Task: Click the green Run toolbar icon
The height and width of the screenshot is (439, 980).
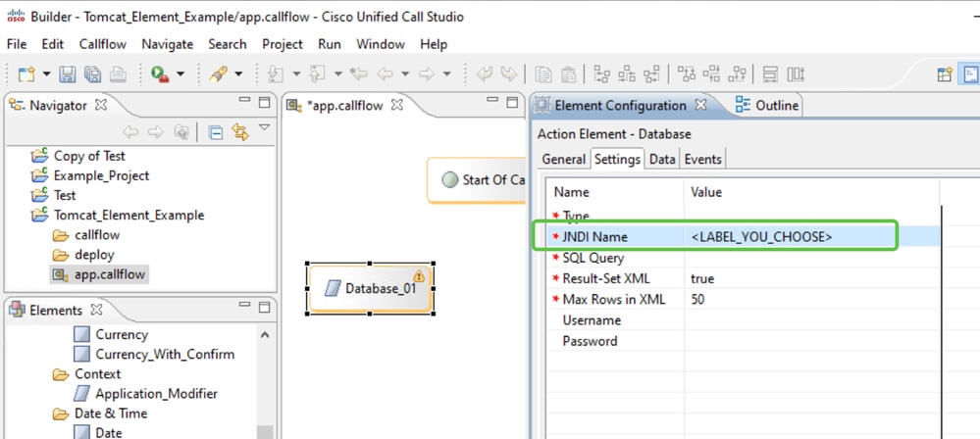Action: tap(160, 74)
